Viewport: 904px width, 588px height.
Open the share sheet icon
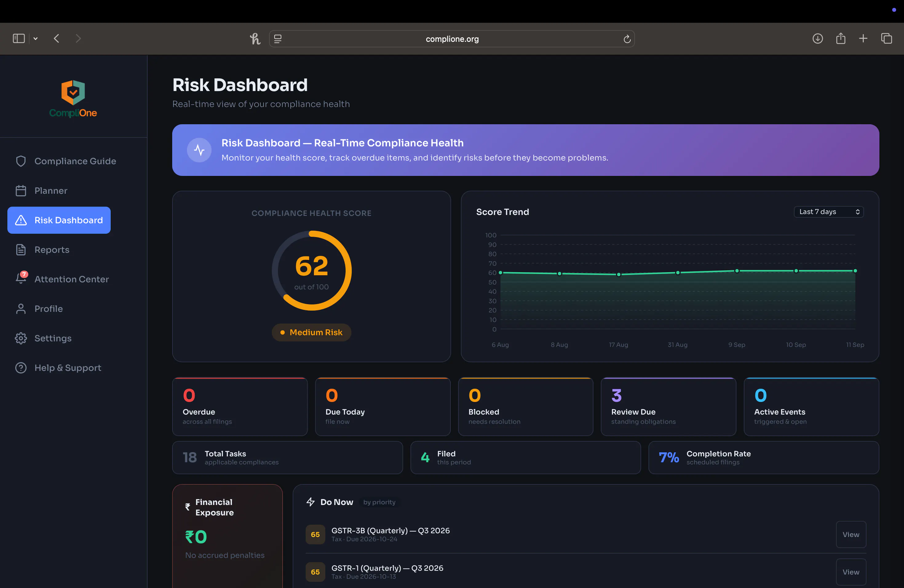pos(841,38)
